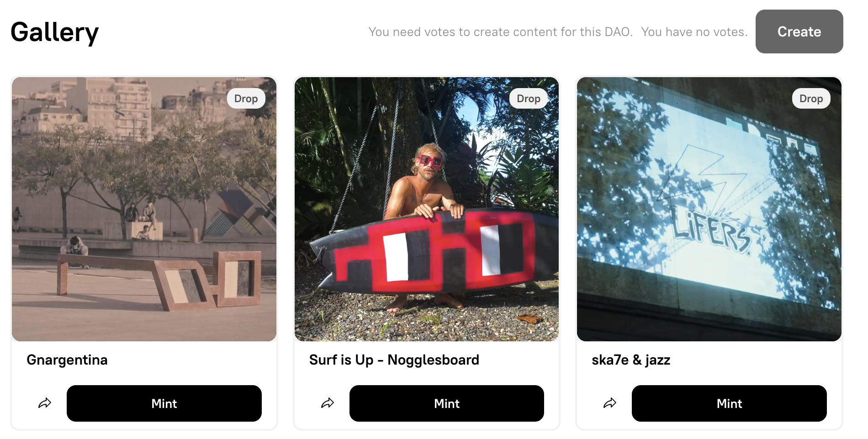
Task: Open the Gnargentina skate plaza thumbnail
Action: 144,209
